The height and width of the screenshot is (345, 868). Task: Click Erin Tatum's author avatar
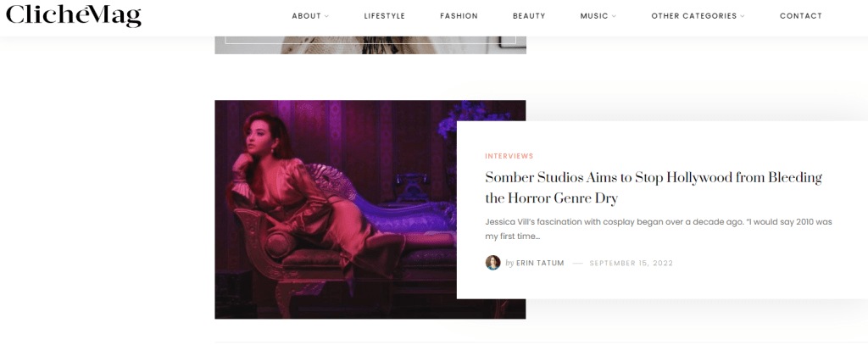492,263
